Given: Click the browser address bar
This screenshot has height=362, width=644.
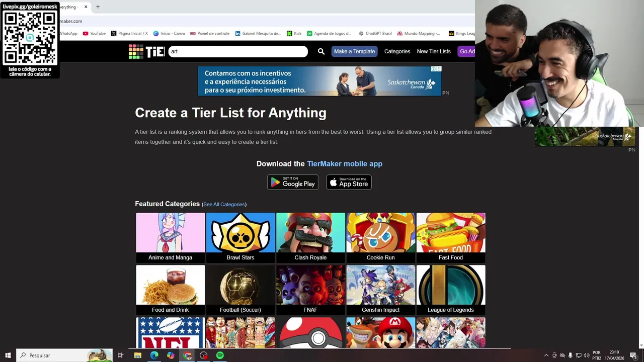Looking at the screenshot, I should point(267,21).
